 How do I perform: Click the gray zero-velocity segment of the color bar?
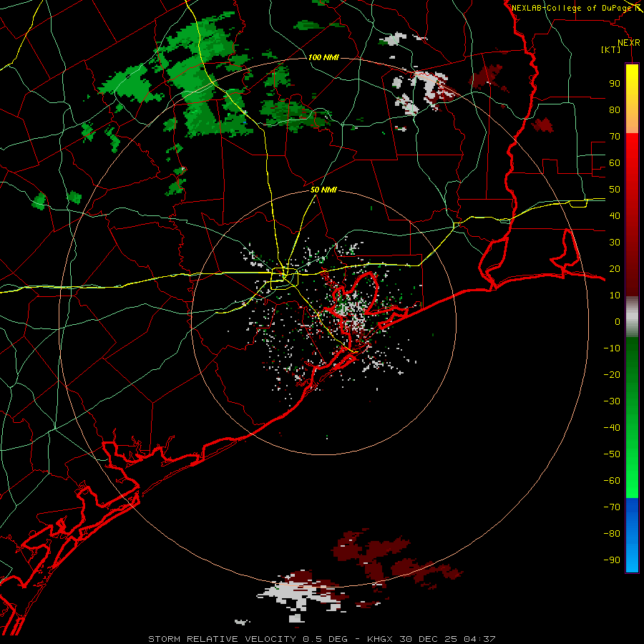click(x=632, y=317)
